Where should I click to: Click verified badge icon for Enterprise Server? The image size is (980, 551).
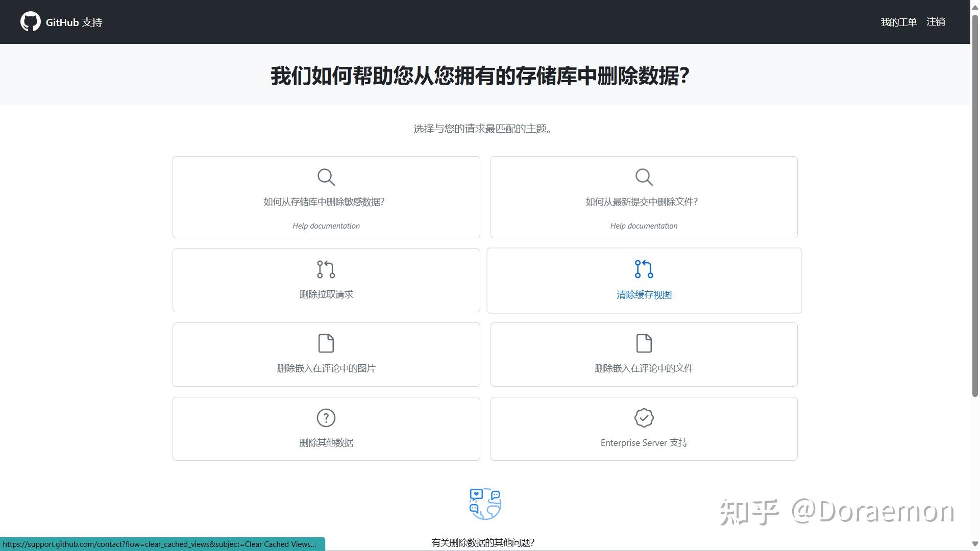644,418
